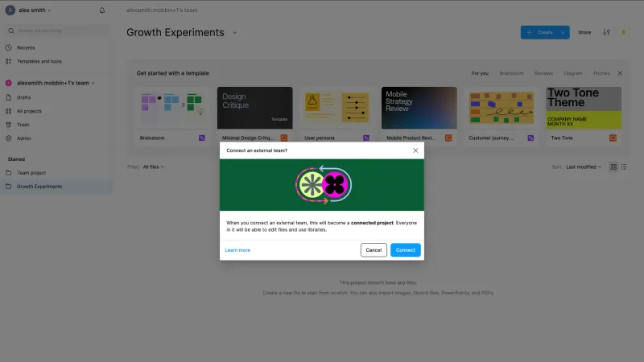Screen dimensions: 644x362
Task: Open the Mobile Strategy Review template thumbnail
Action: click(x=419, y=108)
